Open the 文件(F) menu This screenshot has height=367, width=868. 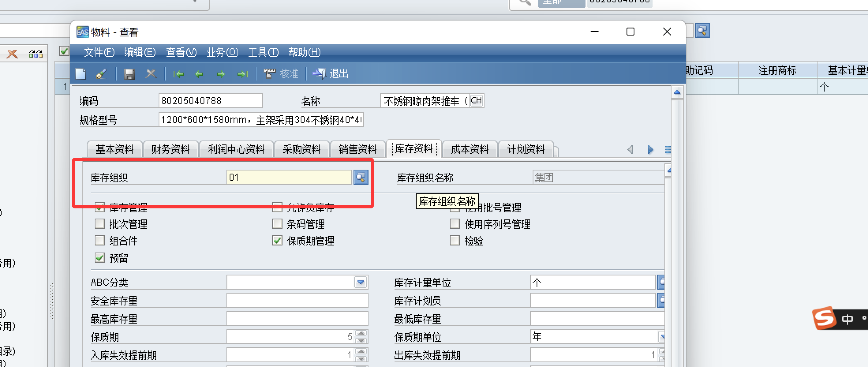tap(99, 52)
